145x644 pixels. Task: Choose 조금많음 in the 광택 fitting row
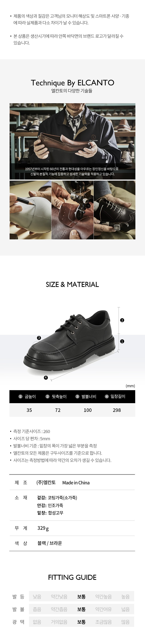[103, 622]
